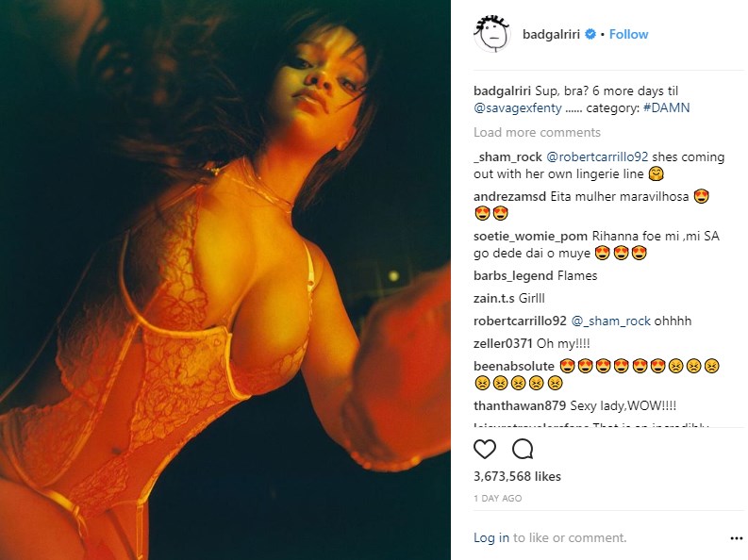The image size is (748, 560).
Task: Open the three-dots more options menu
Action: point(737,538)
